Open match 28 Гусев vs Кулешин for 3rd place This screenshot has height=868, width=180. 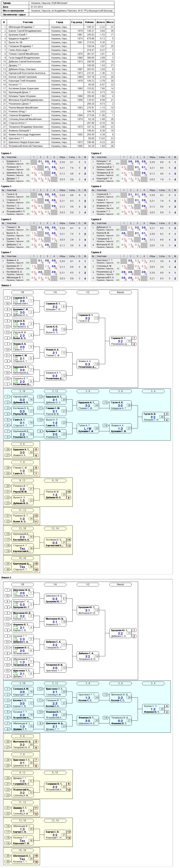coord(153,417)
